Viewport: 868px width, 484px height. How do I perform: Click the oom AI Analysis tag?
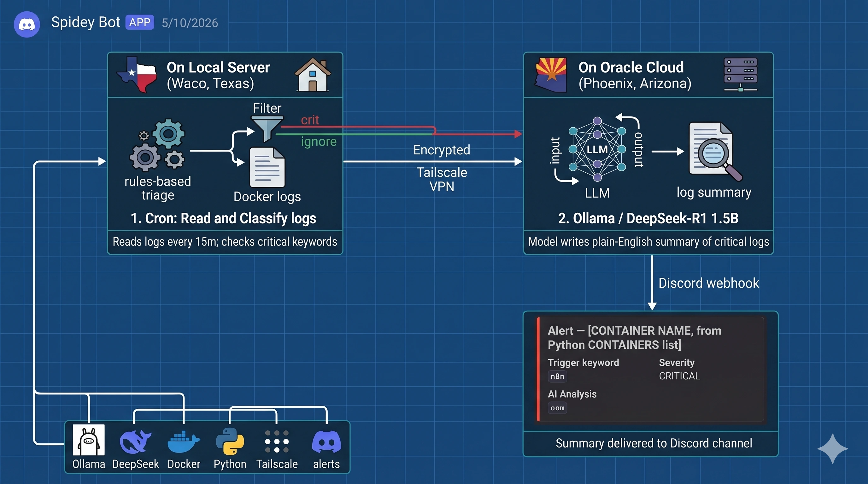pos(557,408)
